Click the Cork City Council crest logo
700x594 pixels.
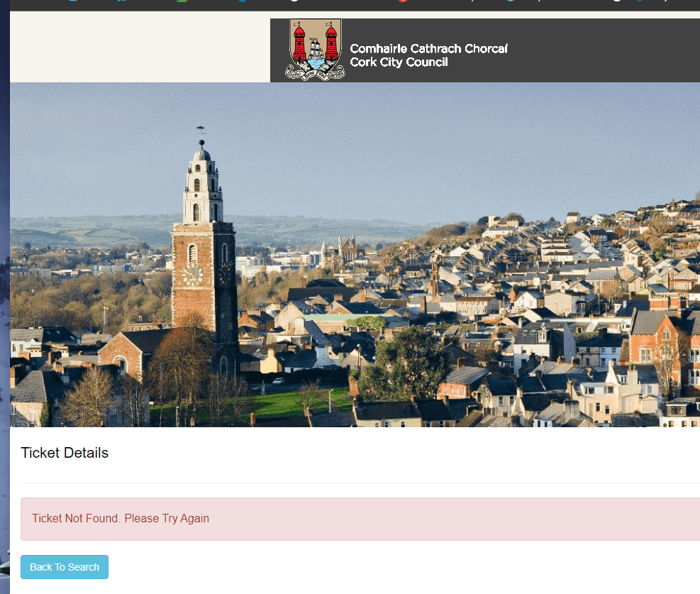pyautogui.click(x=316, y=49)
